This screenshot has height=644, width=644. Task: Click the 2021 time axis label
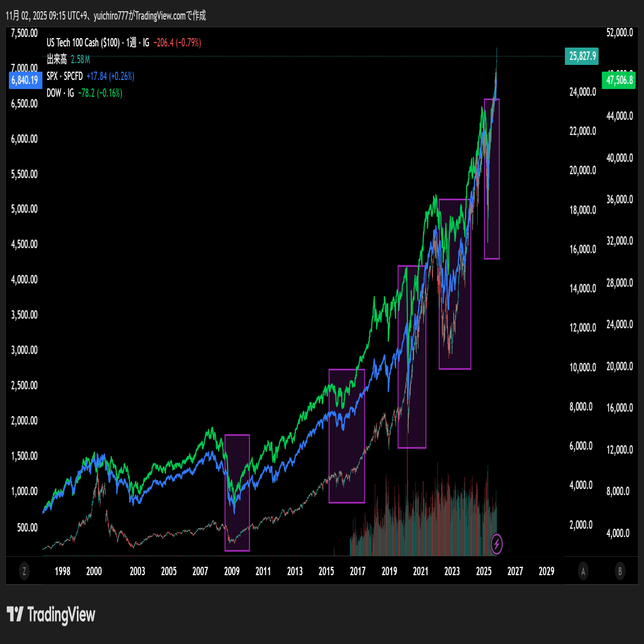point(421,571)
